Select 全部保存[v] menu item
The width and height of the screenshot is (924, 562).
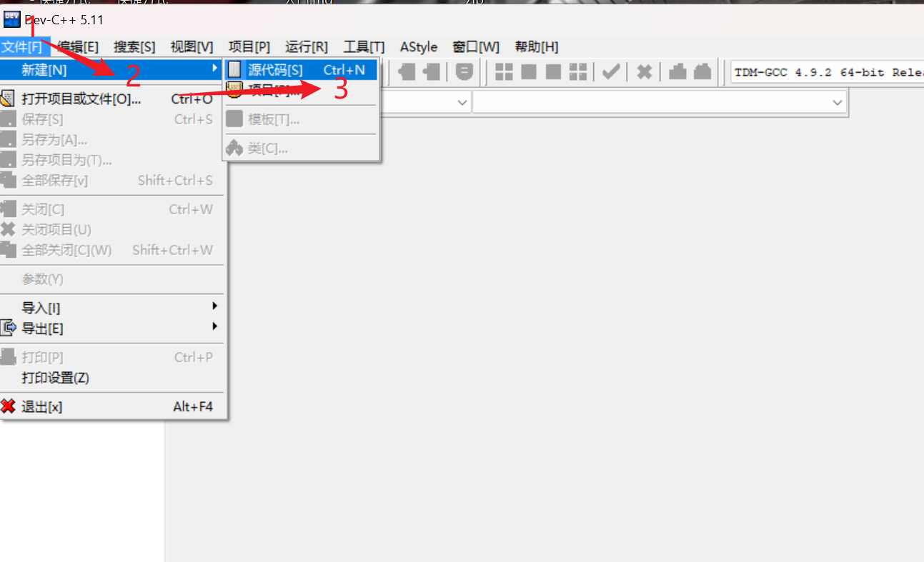click(111, 181)
